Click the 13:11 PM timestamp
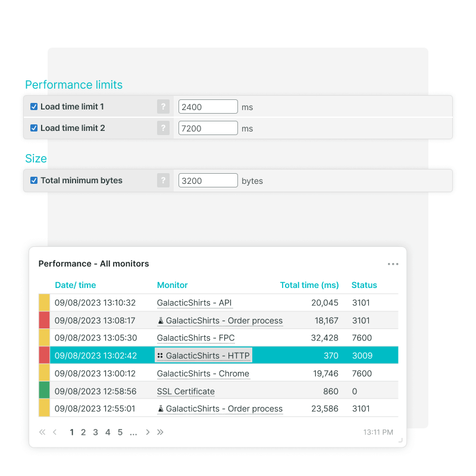 378,433
